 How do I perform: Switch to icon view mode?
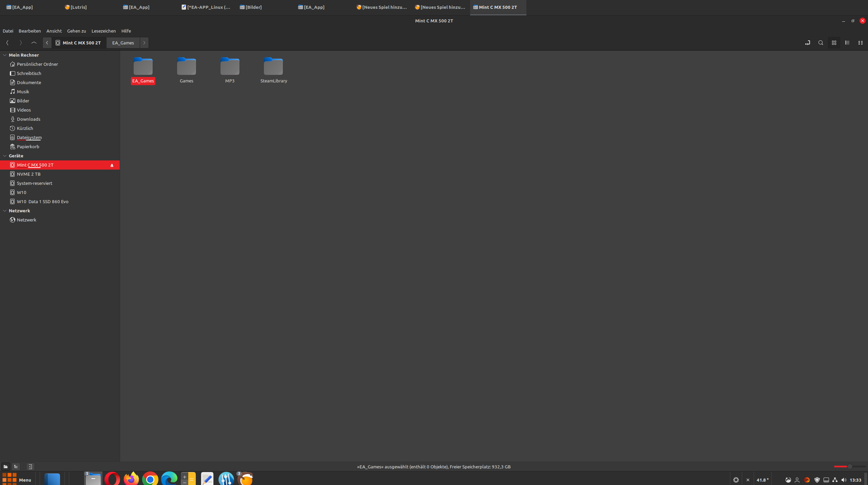(x=834, y=43)
